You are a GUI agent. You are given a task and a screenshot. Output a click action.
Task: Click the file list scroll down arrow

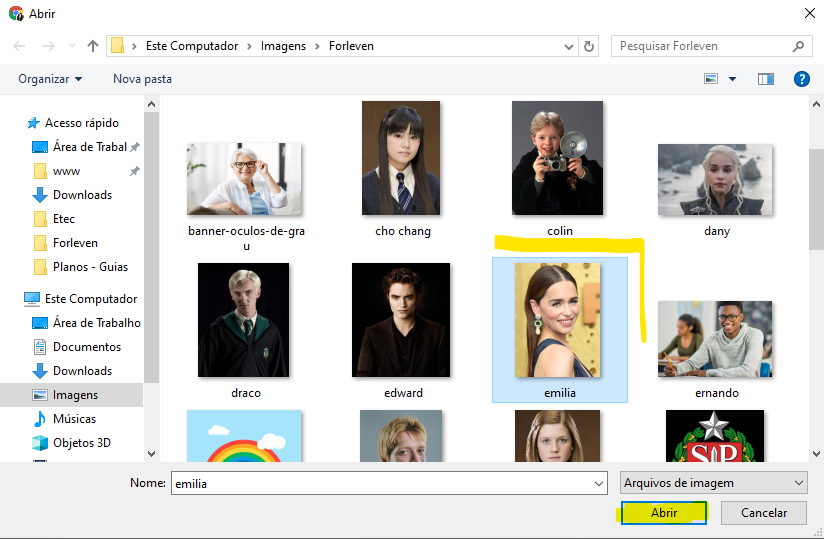click(816, 454)
